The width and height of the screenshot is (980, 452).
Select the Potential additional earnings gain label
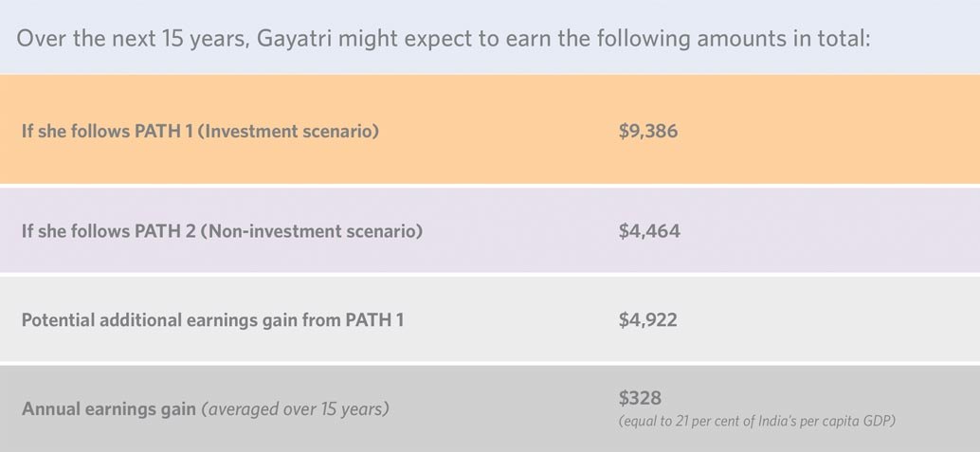(212, 320)
